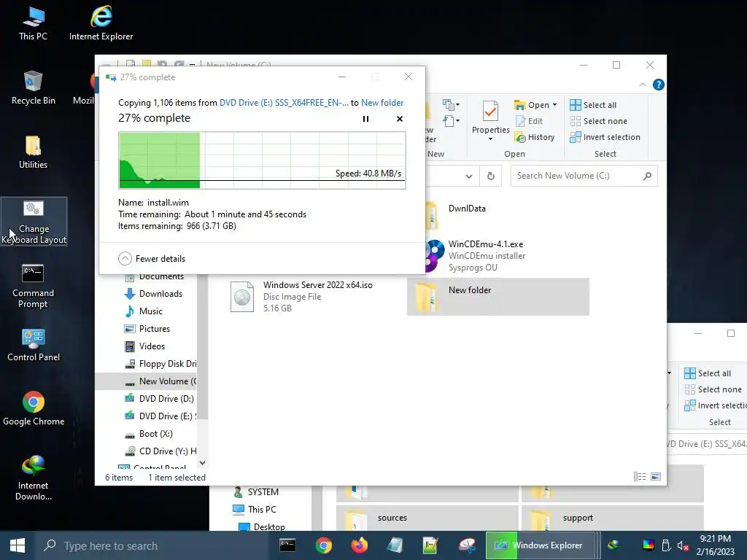Select DVD Drive (D:) in navigation pane
This screenshot has height=560, width=747.
pyautogui.click(x=159, y=399)
